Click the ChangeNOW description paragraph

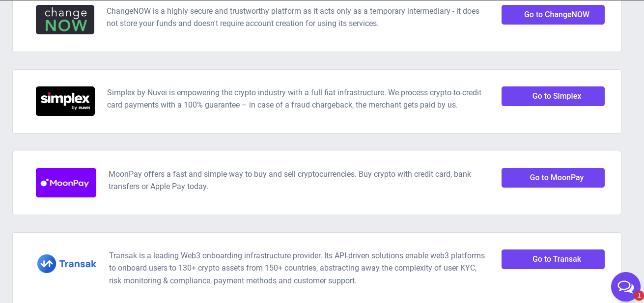tap(293, 17)
